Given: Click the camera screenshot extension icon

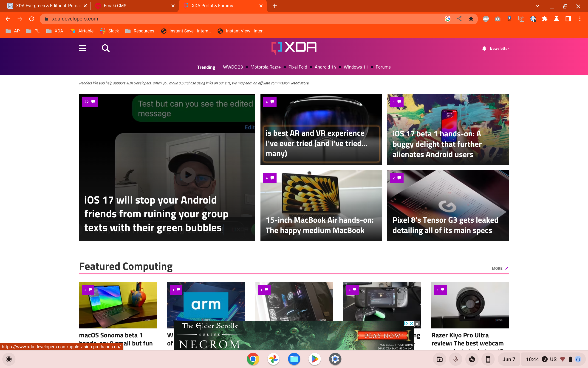Looking at the screenshot, I should pyautogui.click(x=497, y=19).
